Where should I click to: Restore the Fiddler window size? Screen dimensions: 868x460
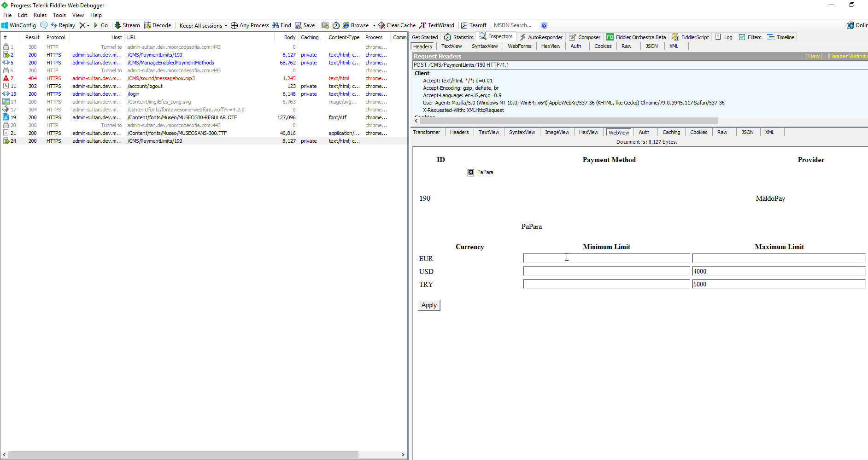point(852,5)
